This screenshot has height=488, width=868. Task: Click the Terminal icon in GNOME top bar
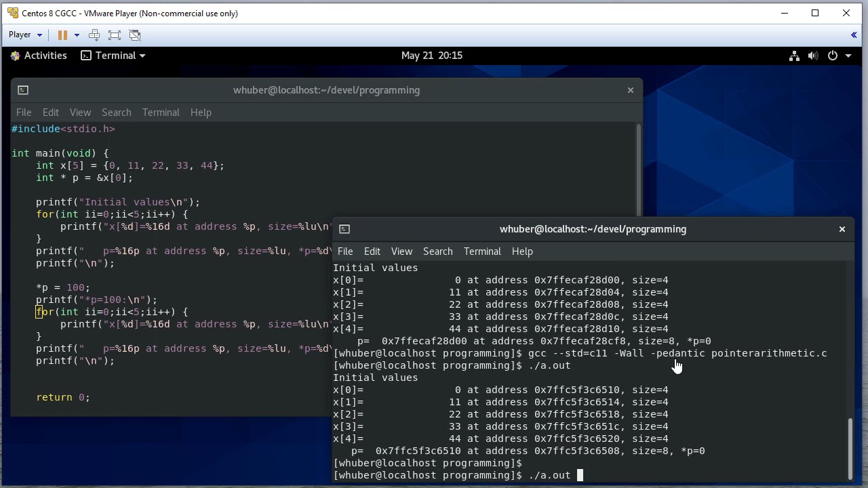tap(86, 56)
